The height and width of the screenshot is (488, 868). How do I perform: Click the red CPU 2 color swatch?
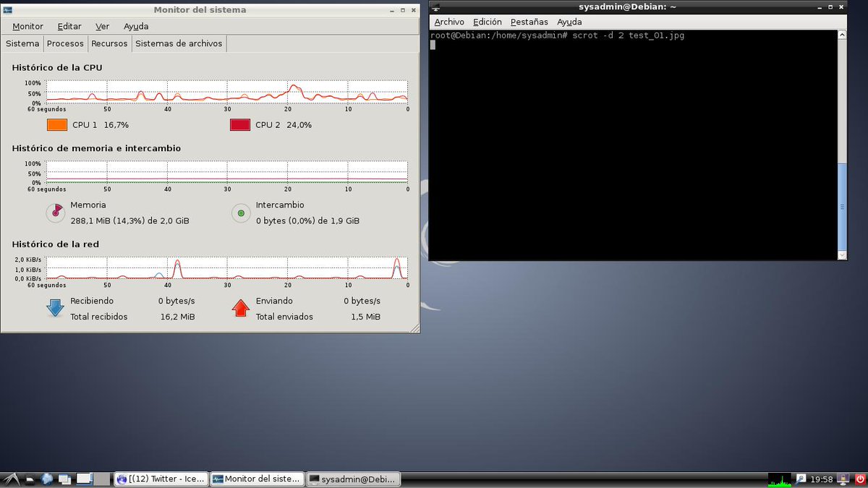coord(240,124)
